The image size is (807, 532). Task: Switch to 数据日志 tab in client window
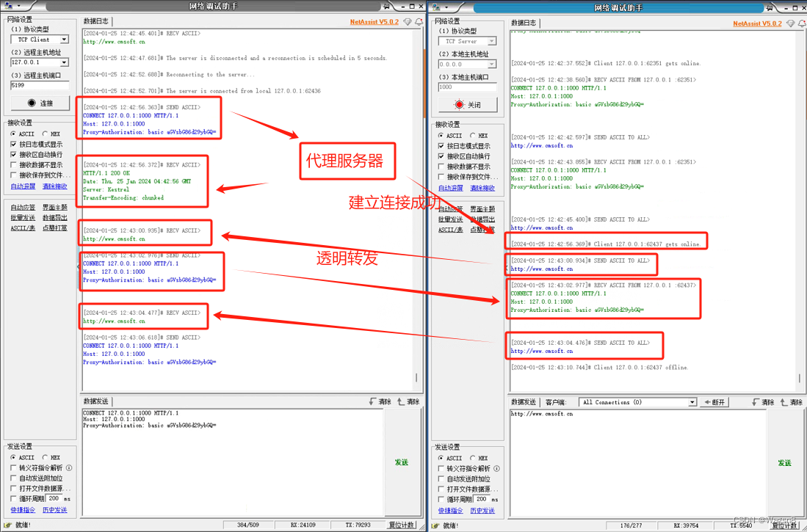click(96, 21)
